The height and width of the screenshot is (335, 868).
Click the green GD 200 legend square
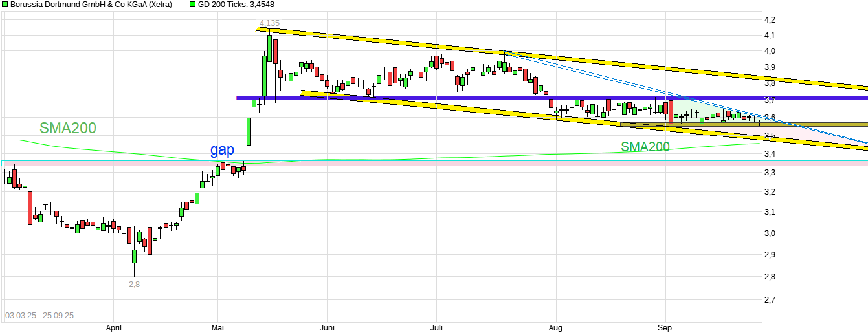(x=192, y=5)
